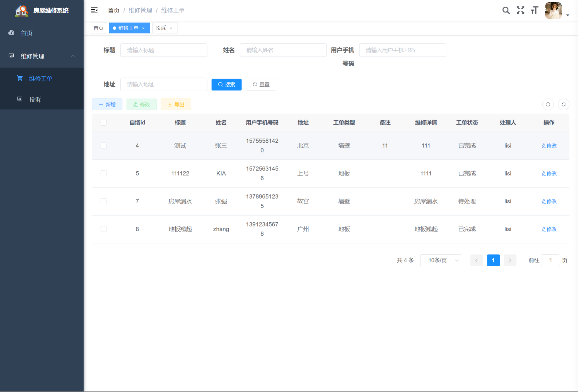Click the round refresh icon above table
Image resolution: width=578 pixels, height=392 pixels.
point(564,104)
